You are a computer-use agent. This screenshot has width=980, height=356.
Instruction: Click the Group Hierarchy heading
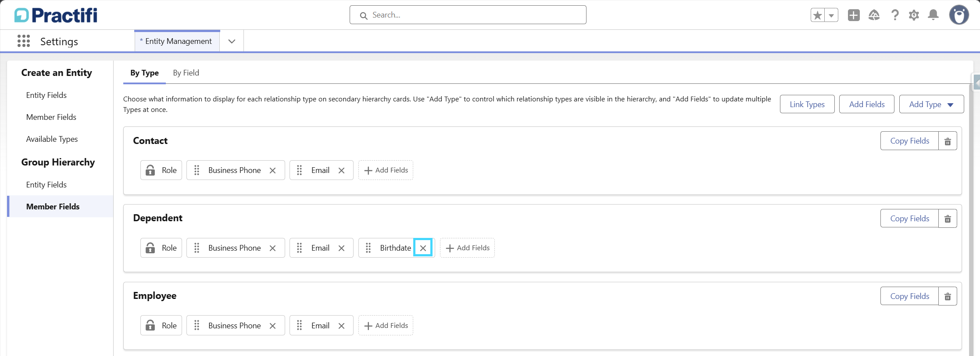[x=58, y=162]
